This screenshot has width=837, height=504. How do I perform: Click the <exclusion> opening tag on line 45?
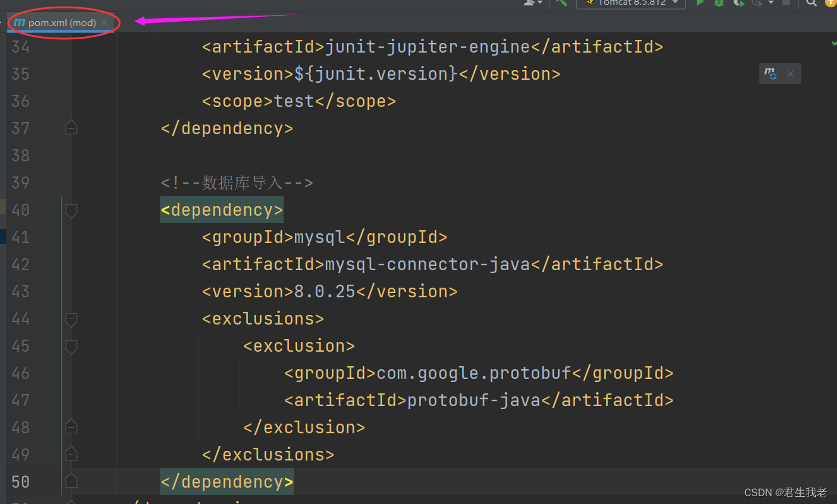(299, 346)
